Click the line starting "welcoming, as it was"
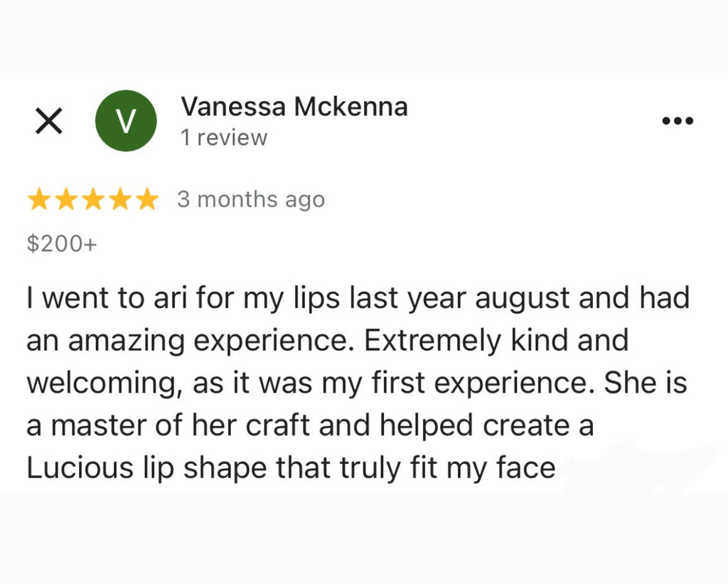This screenshot has height=584, width=728. tap(357, 383)
